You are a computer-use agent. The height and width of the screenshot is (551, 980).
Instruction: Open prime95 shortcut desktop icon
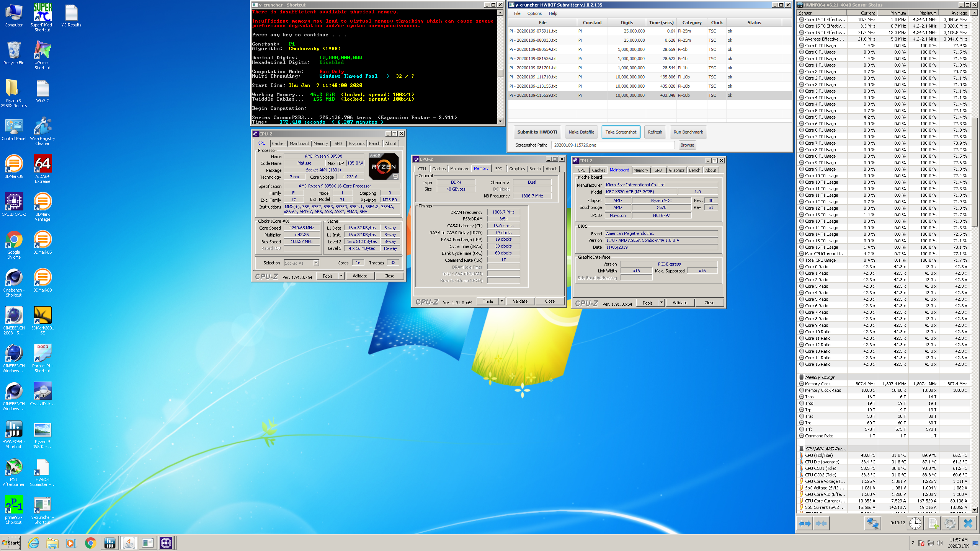tap(14, 510)
